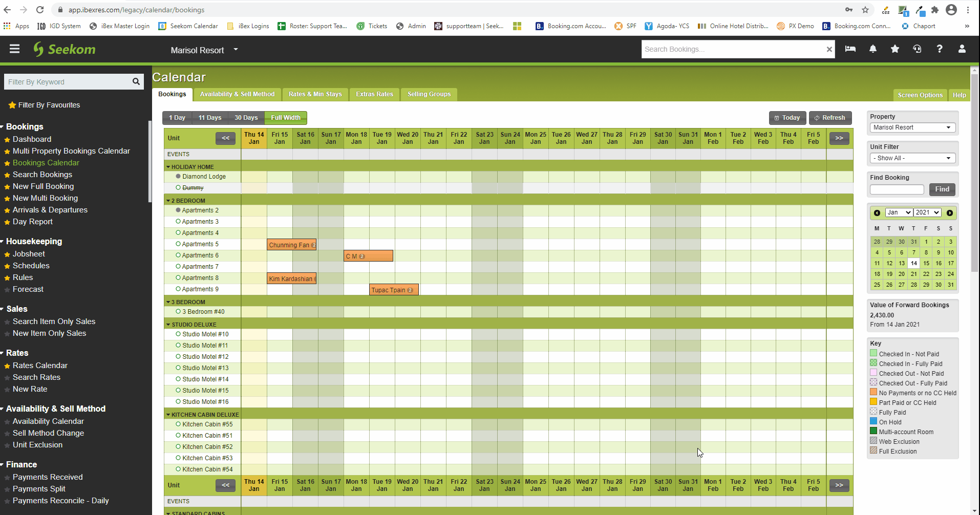Click the keyword filter search icon
This screenshot has height=515, width=980.
[x=136, y=81]
